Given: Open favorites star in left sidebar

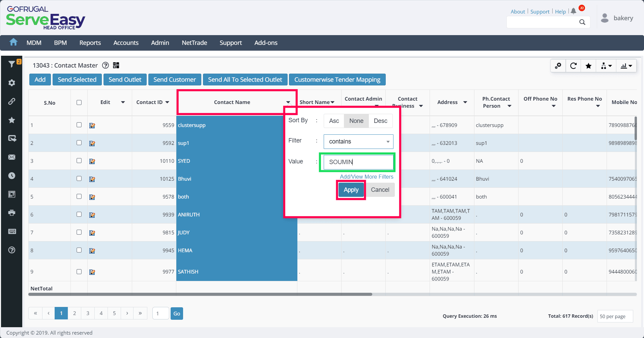Looking at the screenshot, I should point(12,120).
